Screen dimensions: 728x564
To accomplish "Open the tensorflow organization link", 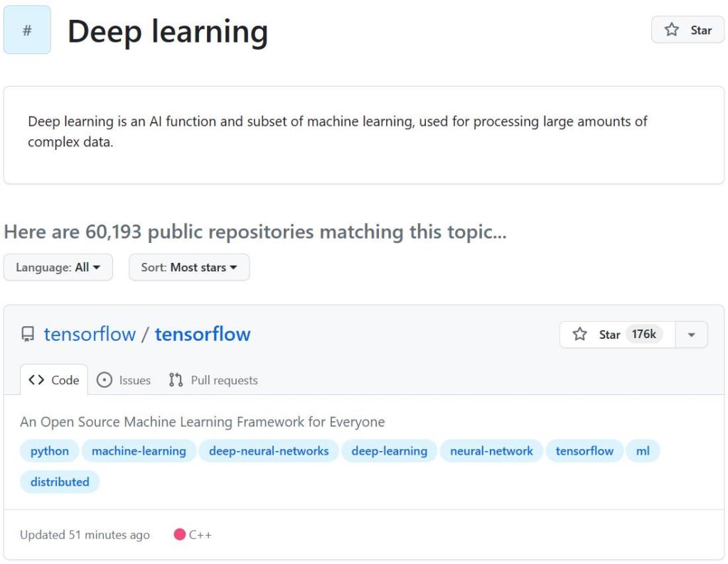I will point(90,334).
